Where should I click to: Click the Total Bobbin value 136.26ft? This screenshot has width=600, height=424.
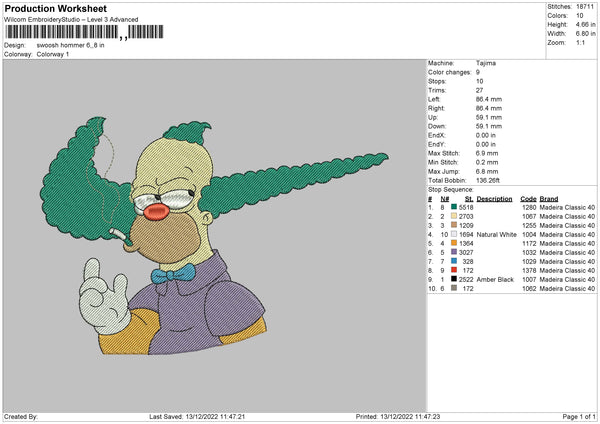(x=488, y=180)
